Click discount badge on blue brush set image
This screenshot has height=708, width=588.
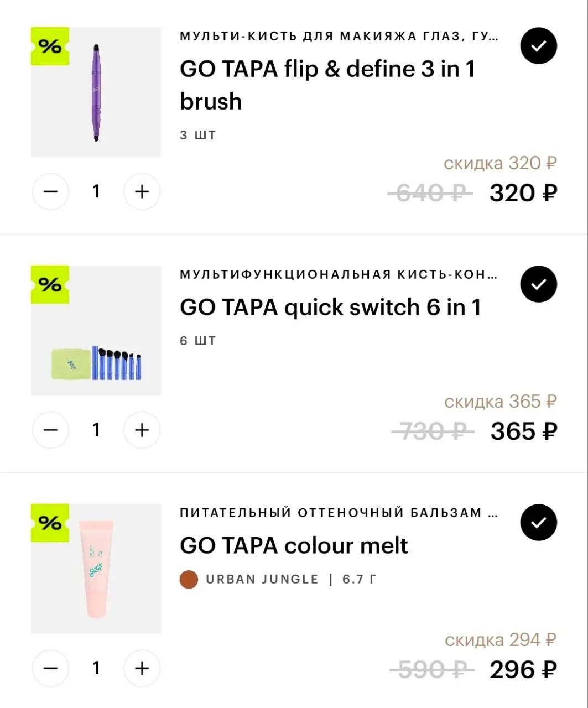pos(50,284)
